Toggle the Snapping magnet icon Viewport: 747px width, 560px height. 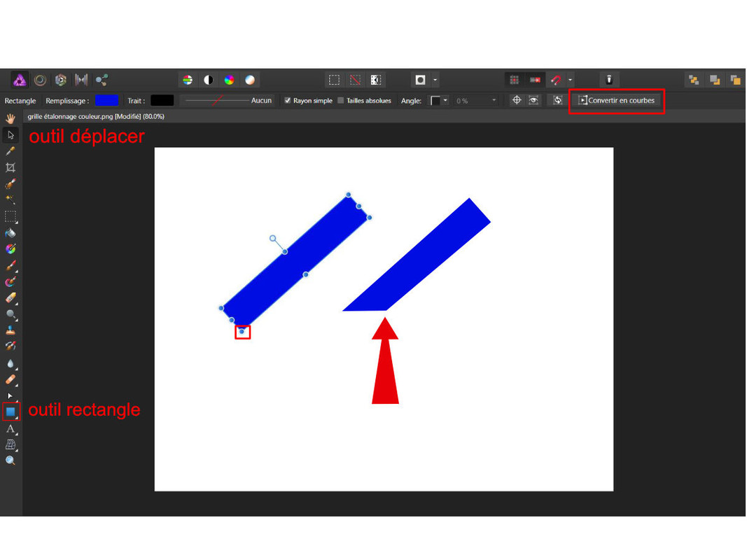[555, 80]
